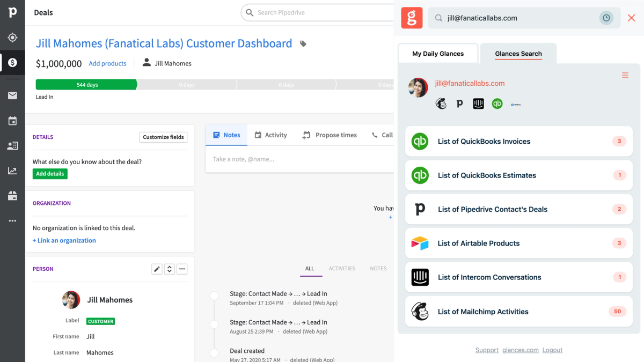Click the Jill Mahomes owner name
Viewport: 644px width, 362px height.
tap(173, 63)
